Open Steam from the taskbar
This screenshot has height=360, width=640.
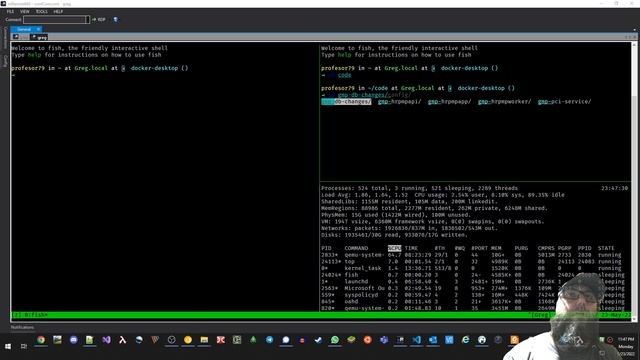pyautogui.click(x=318, y=340)
